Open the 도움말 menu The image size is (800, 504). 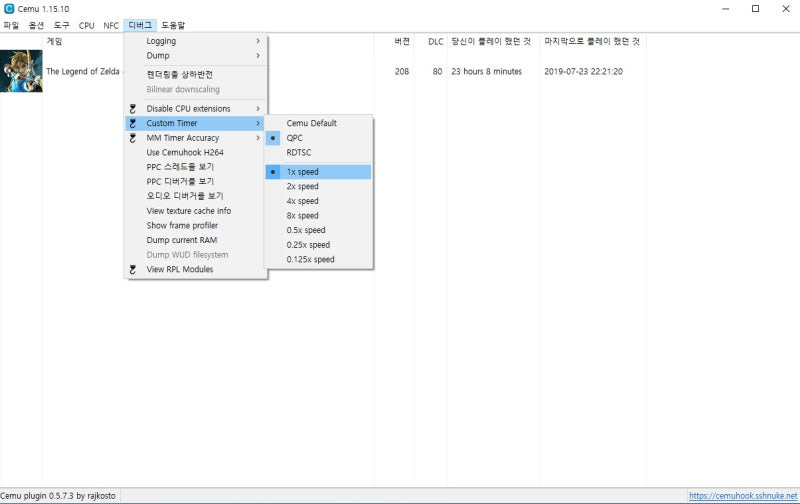[173, 25]
